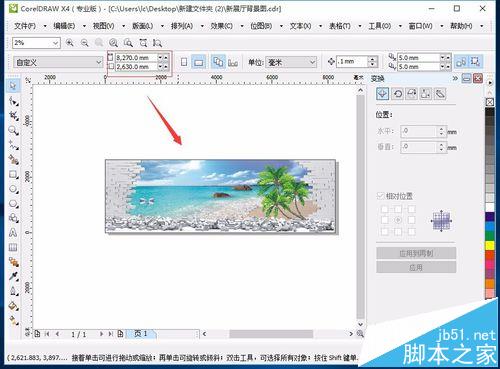The width and height of the screenshot is (500, 369).
Task: Select the Pick tool in the toolbox
Action: pyautogui.click(x=13, y=86)
